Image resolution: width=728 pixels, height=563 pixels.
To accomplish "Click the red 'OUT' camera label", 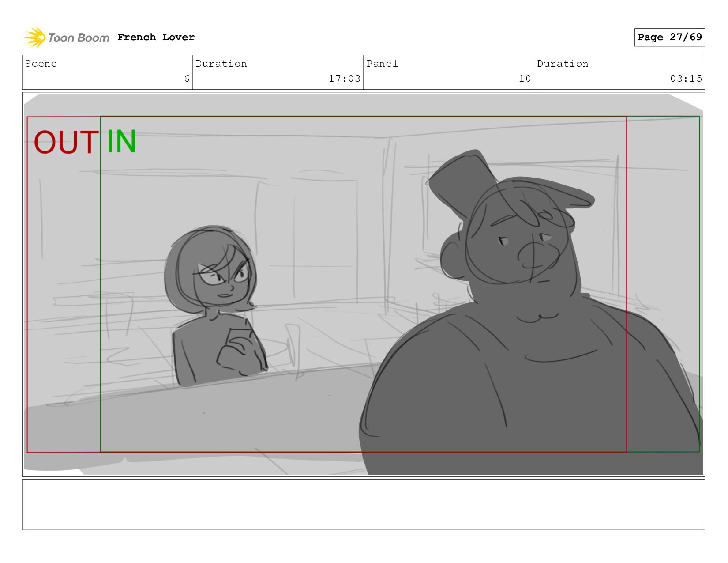I will click(66, 142).
